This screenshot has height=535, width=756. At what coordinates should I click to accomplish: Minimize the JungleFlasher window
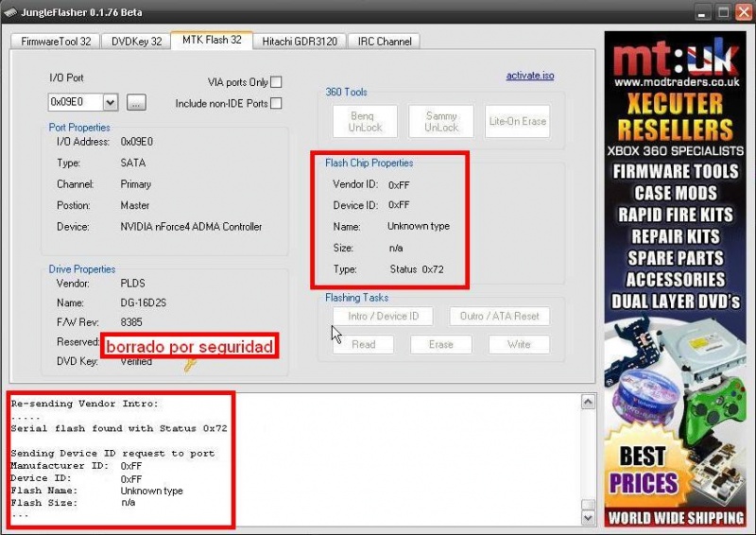point(702,12)
